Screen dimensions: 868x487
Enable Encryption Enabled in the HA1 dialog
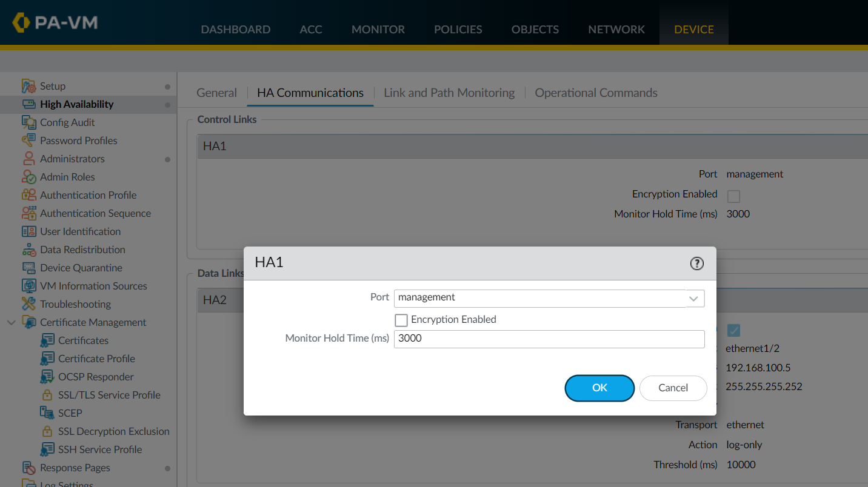(401, 319)
